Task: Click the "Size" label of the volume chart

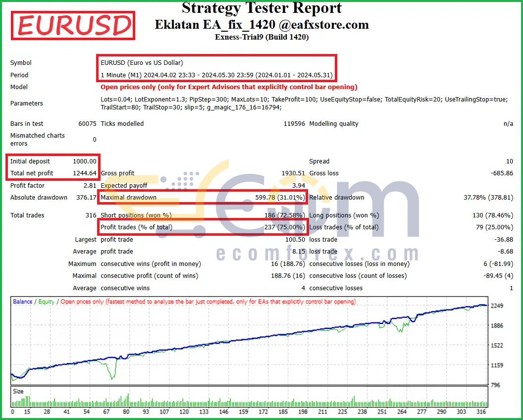Action: (18, 392)
